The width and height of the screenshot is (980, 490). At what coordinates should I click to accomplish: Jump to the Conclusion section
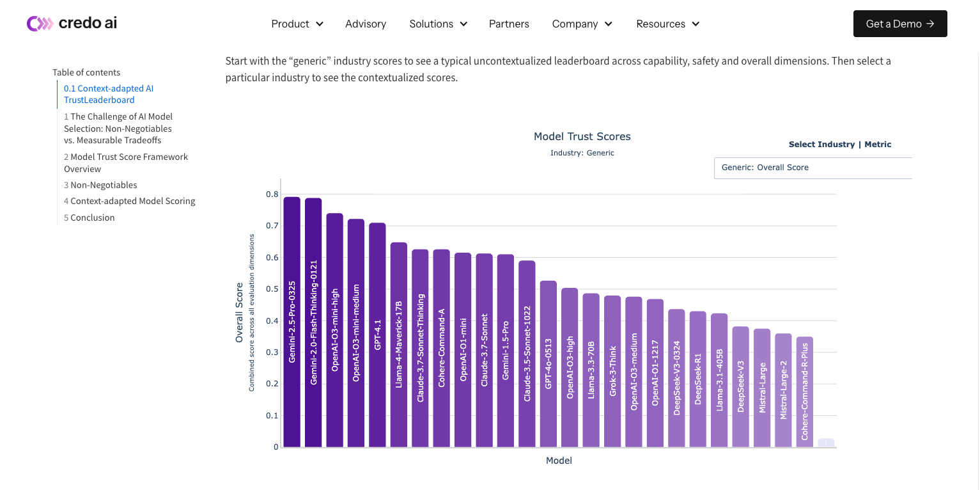tap(89, 217)
